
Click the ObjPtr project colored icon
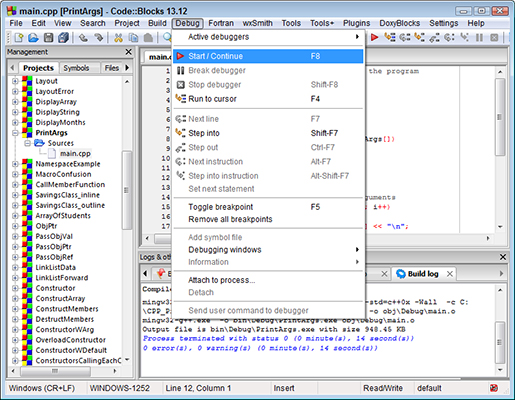[x=27, y=226]
